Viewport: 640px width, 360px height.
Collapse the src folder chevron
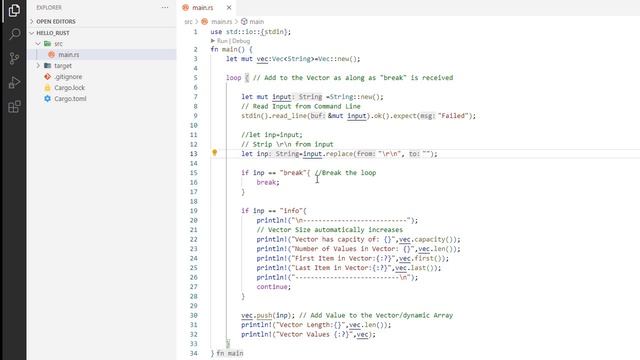[x=38, y=43]
